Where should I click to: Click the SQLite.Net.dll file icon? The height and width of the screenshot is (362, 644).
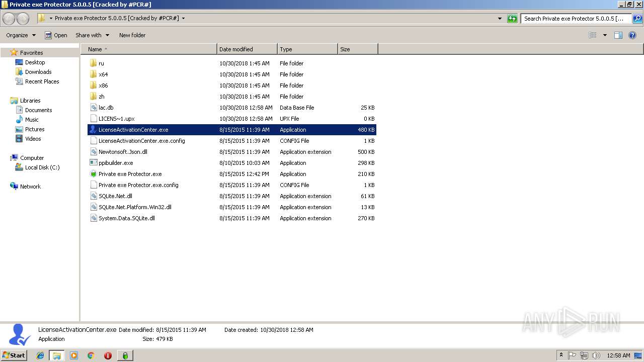[x=93, y=196]
